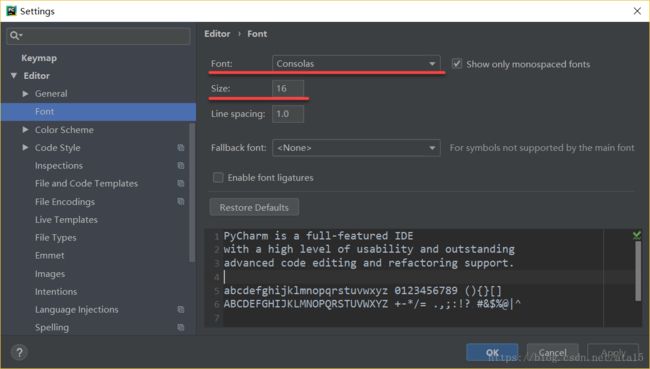Select the Font item in the tree

pos(98,112)
